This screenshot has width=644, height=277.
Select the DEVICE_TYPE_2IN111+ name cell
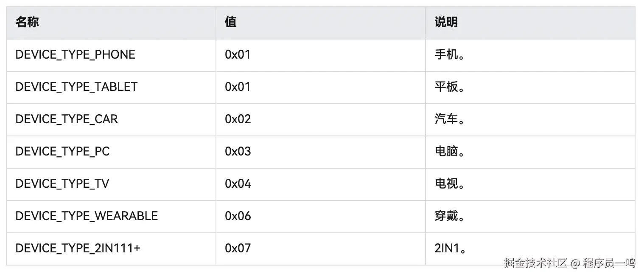78,249
